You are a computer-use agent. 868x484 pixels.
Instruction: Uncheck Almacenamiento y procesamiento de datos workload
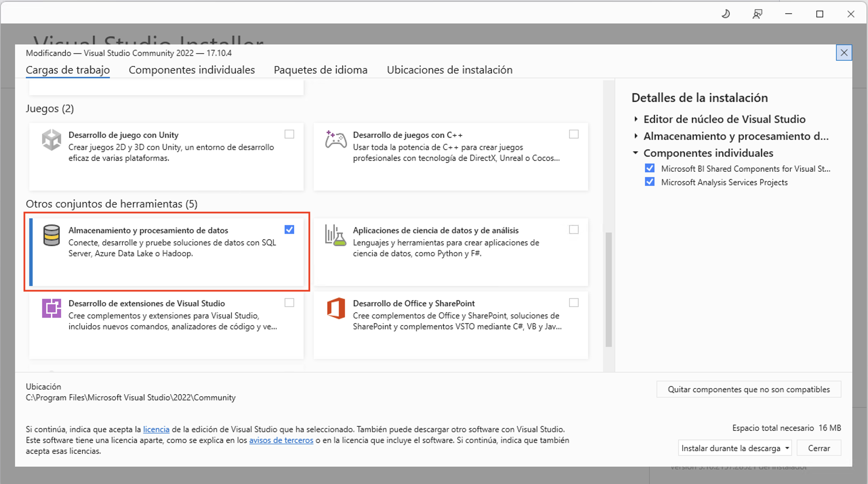click(289, 230)
